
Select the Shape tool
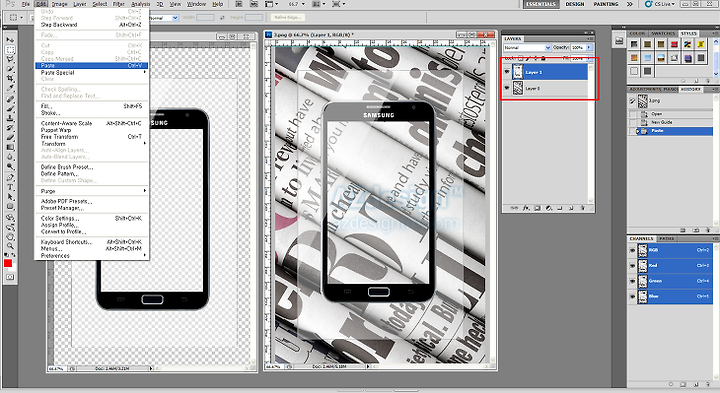[x=10, y=206]
